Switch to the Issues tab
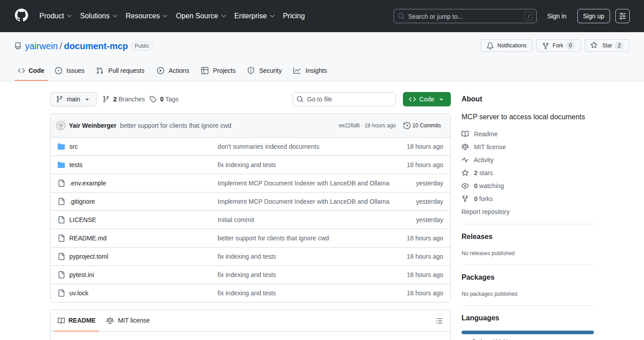The width and height of the screenshot is (644, 340). click(x=70, y=71)
